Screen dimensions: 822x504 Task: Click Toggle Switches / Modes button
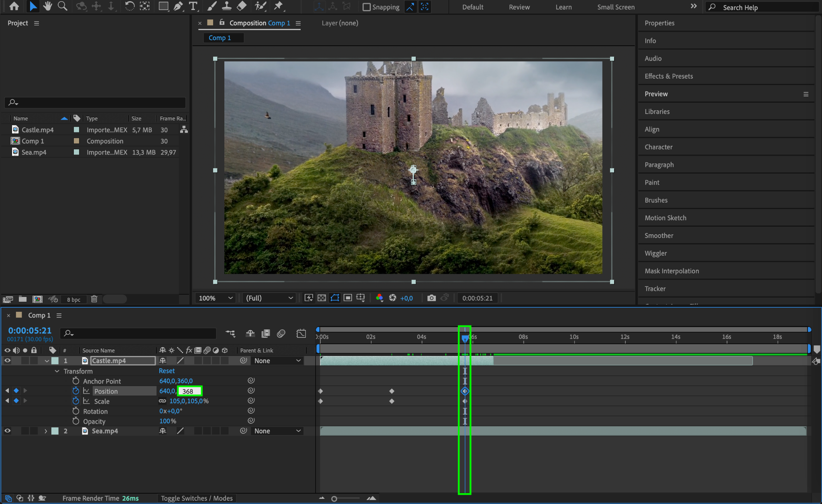(x=197, y=498)
